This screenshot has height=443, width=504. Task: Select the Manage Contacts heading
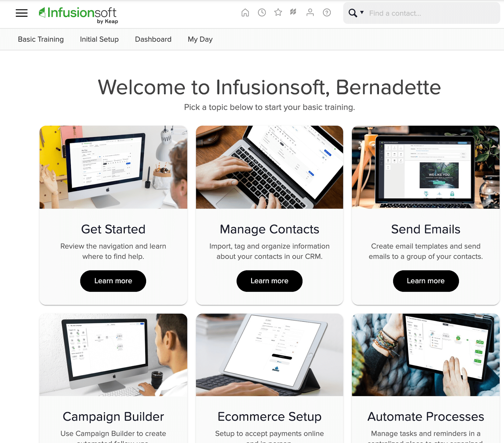[269, 229]
